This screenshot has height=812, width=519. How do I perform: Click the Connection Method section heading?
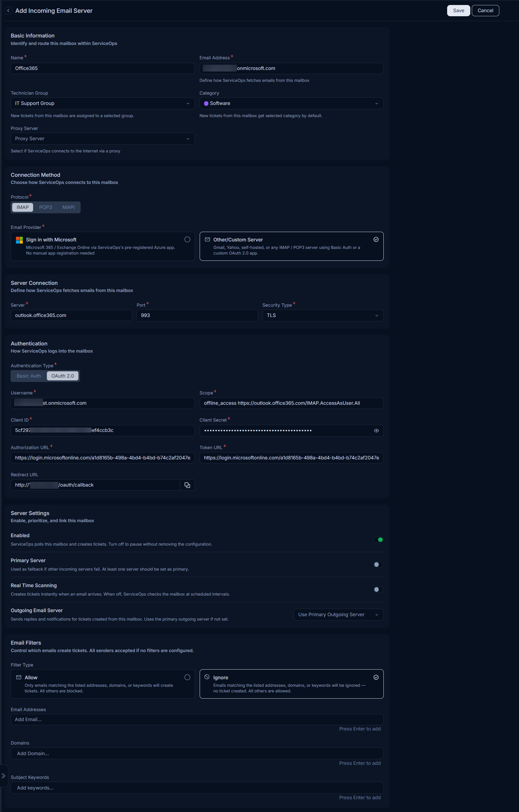click(35, 175)
